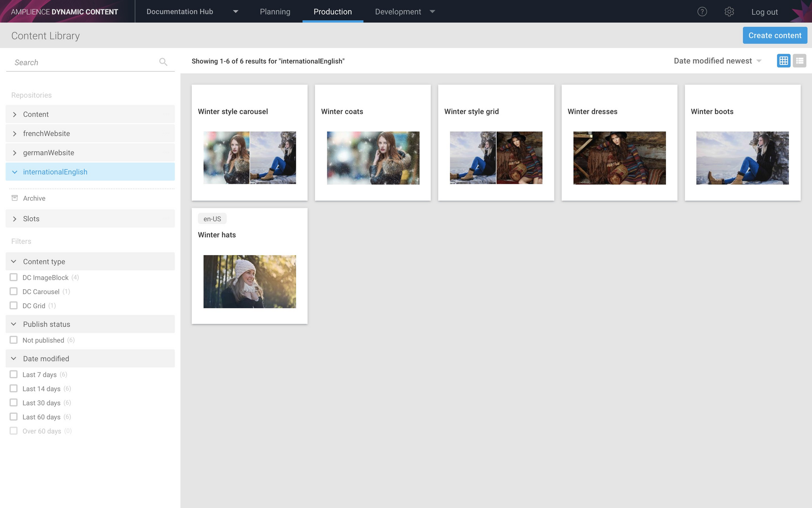Open the Archive section
Screen dimensions: 812x508
tap(34, 198)
